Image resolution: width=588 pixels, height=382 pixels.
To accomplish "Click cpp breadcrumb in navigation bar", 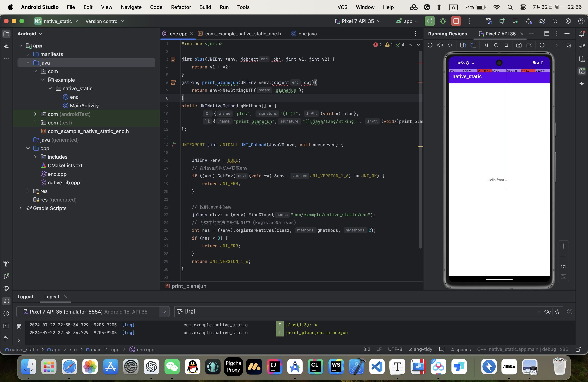I will coord(115,349).
